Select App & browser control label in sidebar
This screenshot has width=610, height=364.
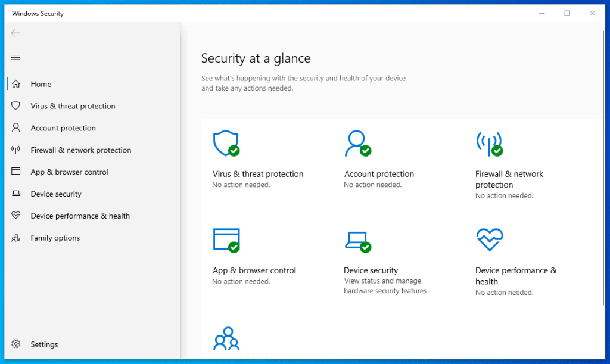click(69, 172)
